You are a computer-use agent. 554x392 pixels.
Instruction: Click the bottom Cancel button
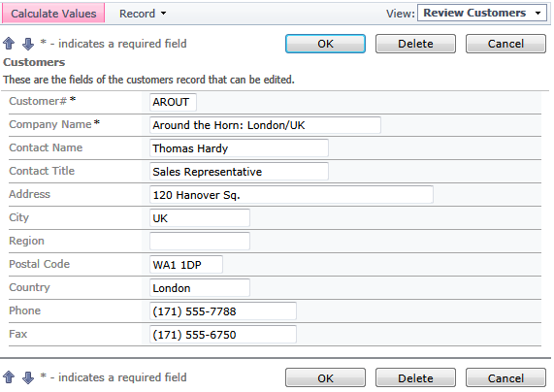point(505,377)
